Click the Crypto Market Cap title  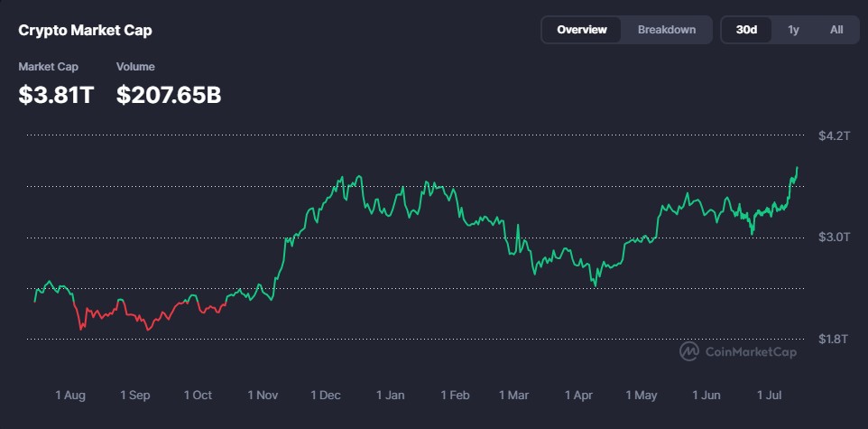[x=85, y=31]
